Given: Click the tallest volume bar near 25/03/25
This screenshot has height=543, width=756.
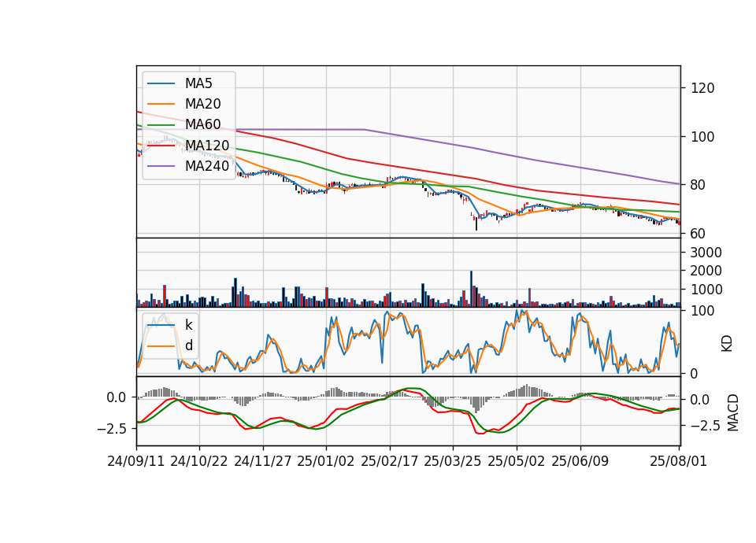Looking at the screenshot, I should [471, 289].
